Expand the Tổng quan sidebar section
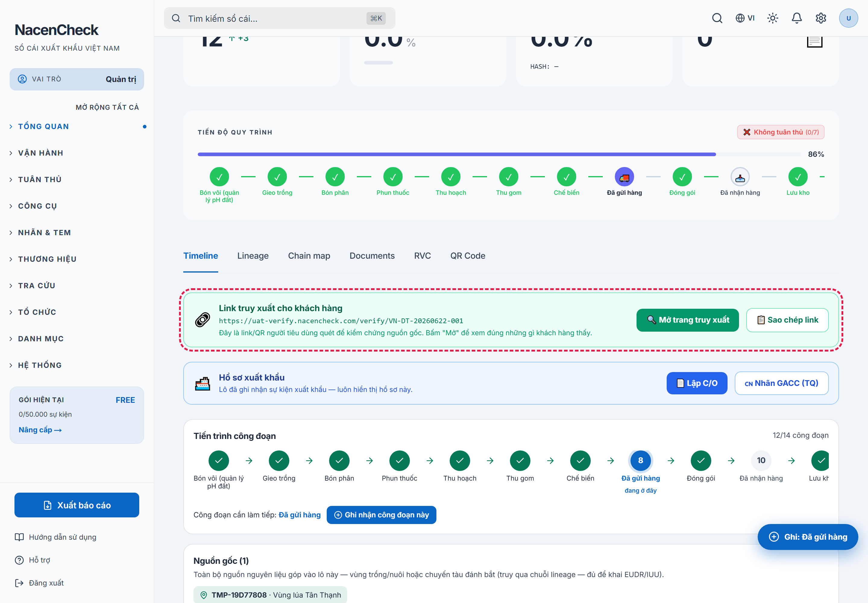 pyautogui.click(x=77, y=127)
